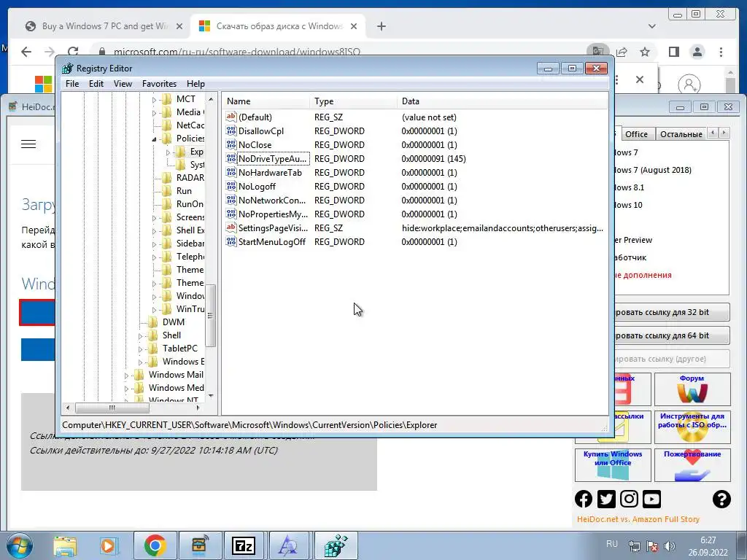Image resolution: width=747 pixels, height=560 pixels.
Task: Expand the MCT registry key
Action: 154,99
